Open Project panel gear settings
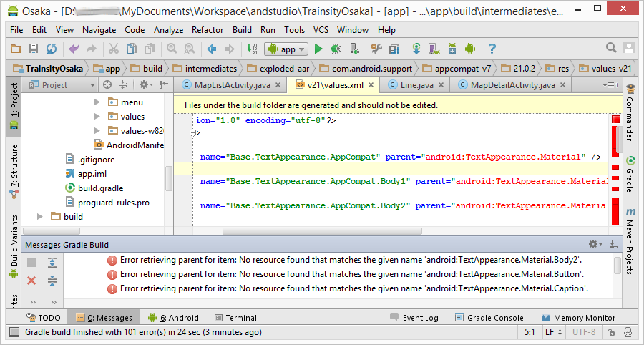644x345 pixels. click(145, 85)
